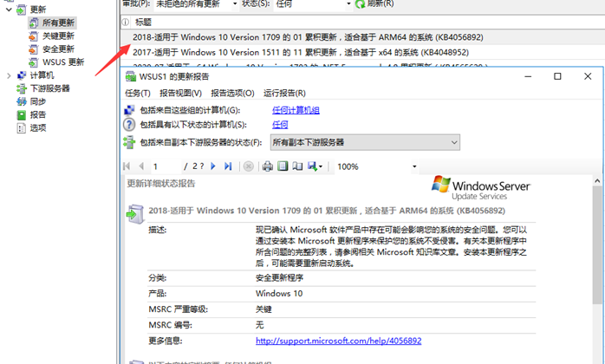Click the 同步 node icon
This screenshot has width=605, height=364.
coord(21,101)
